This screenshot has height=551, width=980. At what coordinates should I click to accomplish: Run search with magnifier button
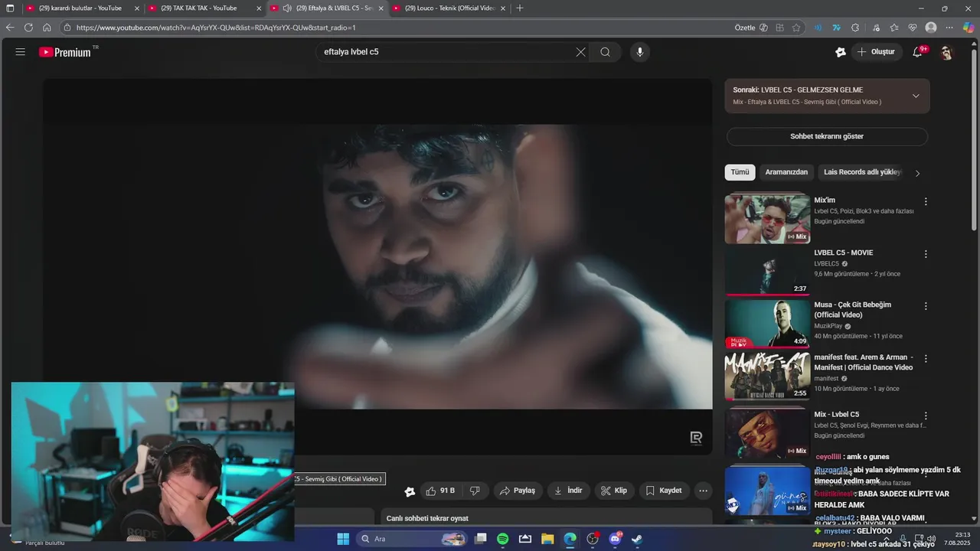pyautogui.click(x=605, y=52)
